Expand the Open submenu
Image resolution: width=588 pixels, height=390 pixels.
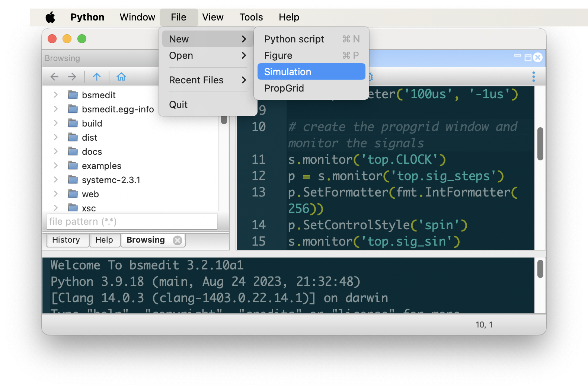pos(208,55)
